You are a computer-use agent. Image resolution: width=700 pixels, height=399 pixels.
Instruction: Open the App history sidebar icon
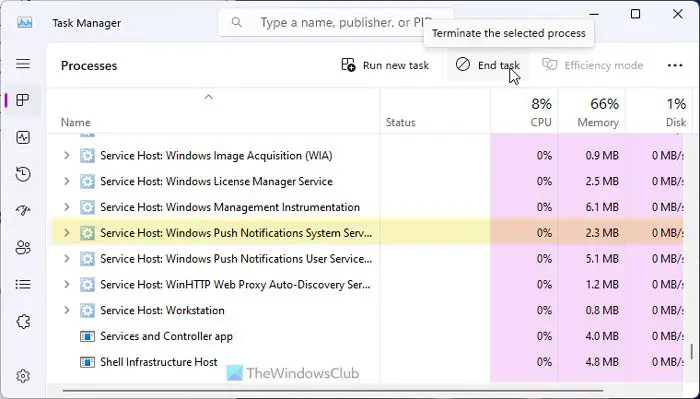click(23, 174)
